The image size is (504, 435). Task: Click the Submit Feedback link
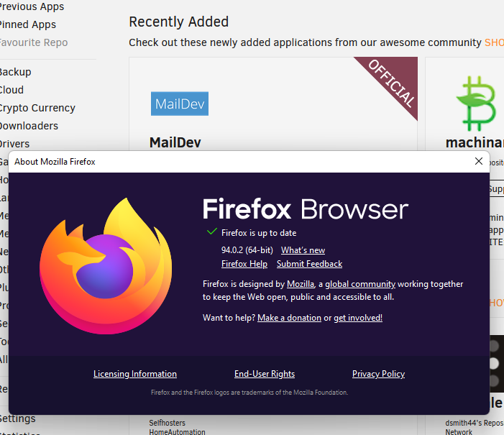[x=309, y=264]
